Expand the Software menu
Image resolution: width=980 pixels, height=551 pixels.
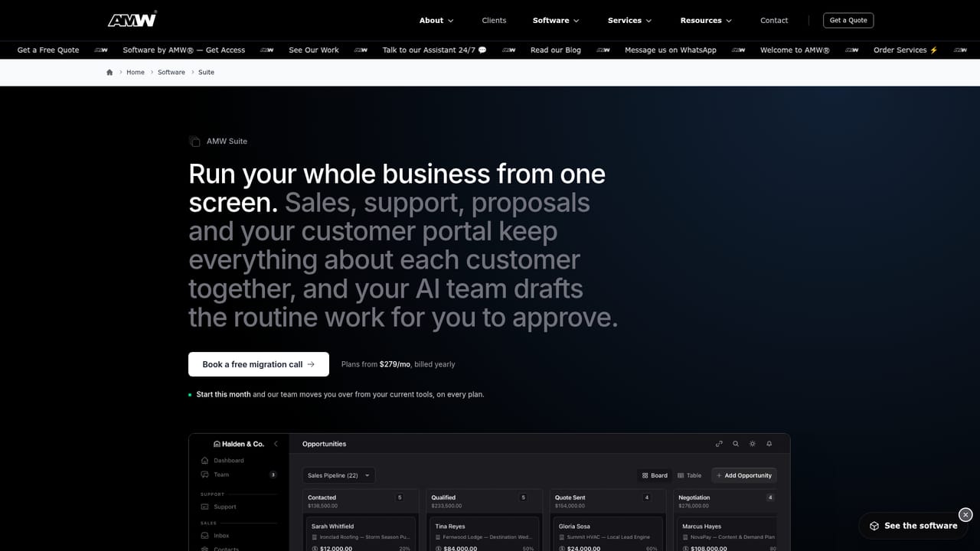(x=556, y=20)
